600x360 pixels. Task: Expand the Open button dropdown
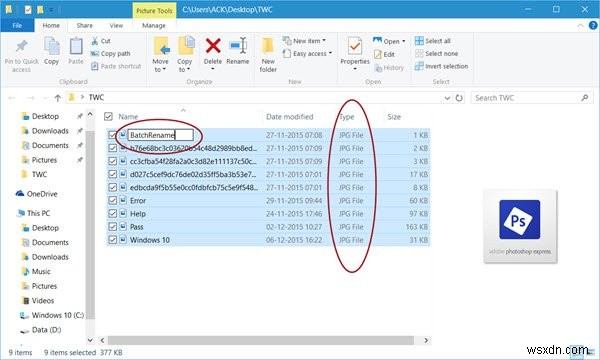pos(403,41)
